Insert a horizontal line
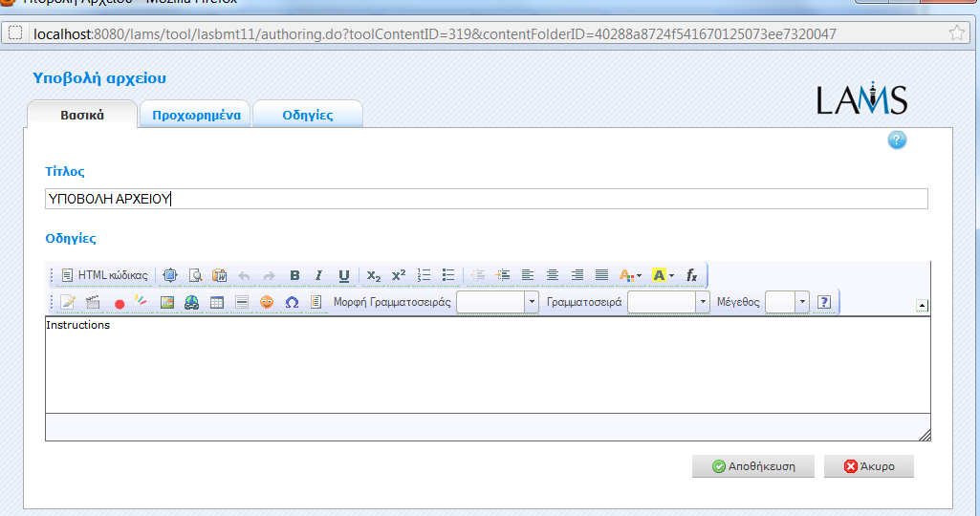This screenshot has height=516, width=980. pyautogui.click(x=242, y=302)
